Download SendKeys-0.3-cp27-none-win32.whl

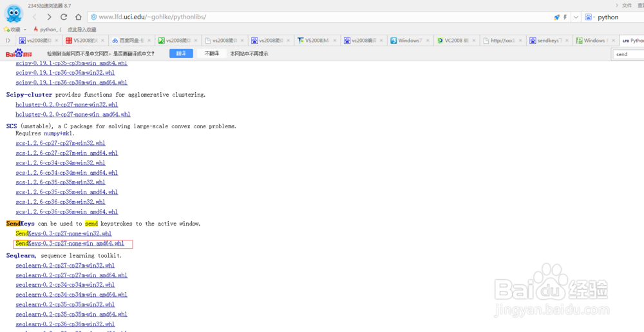pyautogui.click(x=64, y=234)
